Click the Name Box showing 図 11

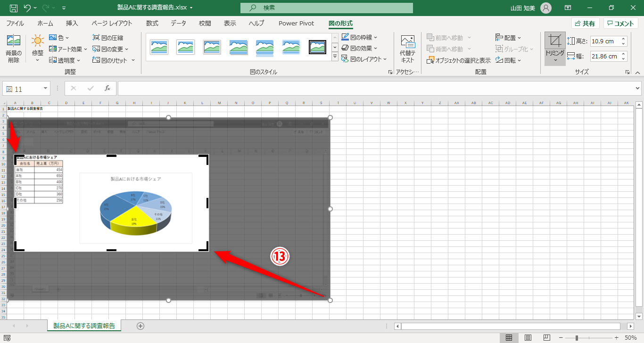pos(26,89)
